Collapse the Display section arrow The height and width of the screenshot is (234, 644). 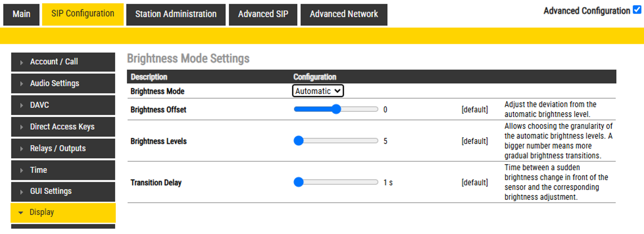[21, 213]
